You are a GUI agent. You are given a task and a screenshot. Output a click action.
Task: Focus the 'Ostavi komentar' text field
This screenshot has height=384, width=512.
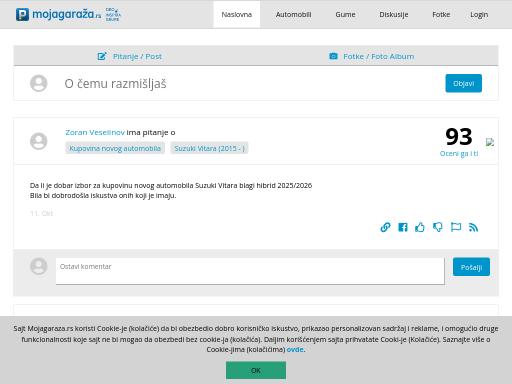coord(250,271)
